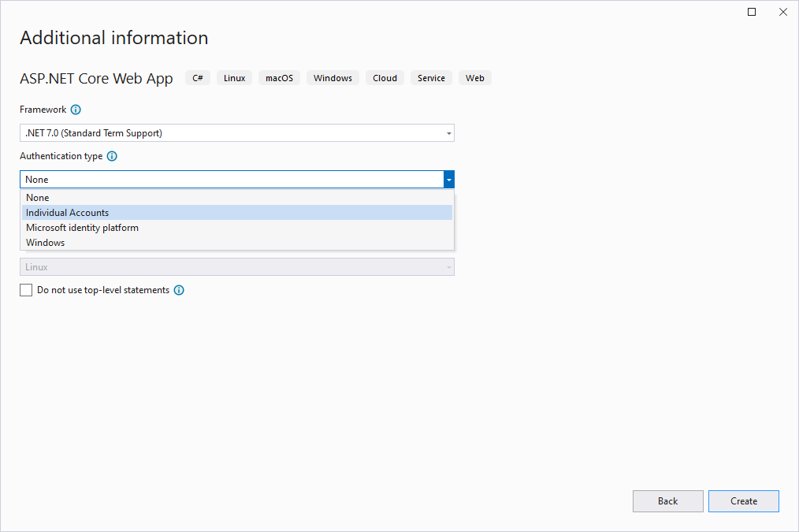Click the macOS tag

tap(279, 78)
